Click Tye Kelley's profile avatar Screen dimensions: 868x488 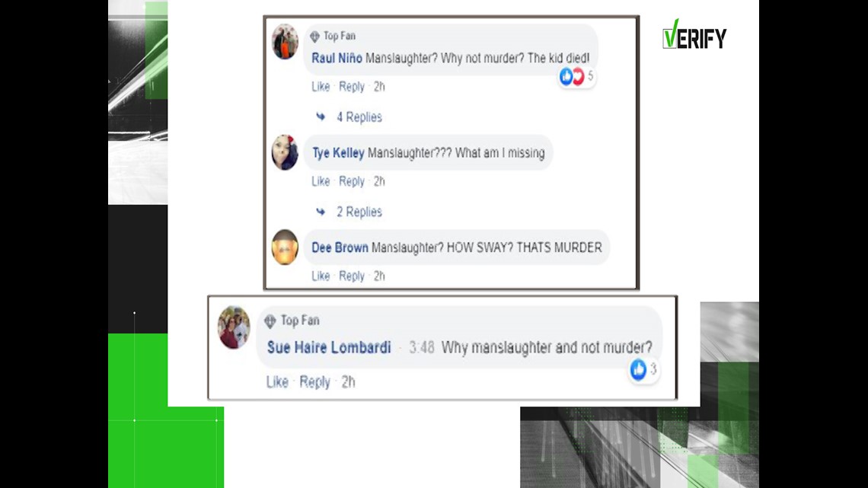click(285, 152)
